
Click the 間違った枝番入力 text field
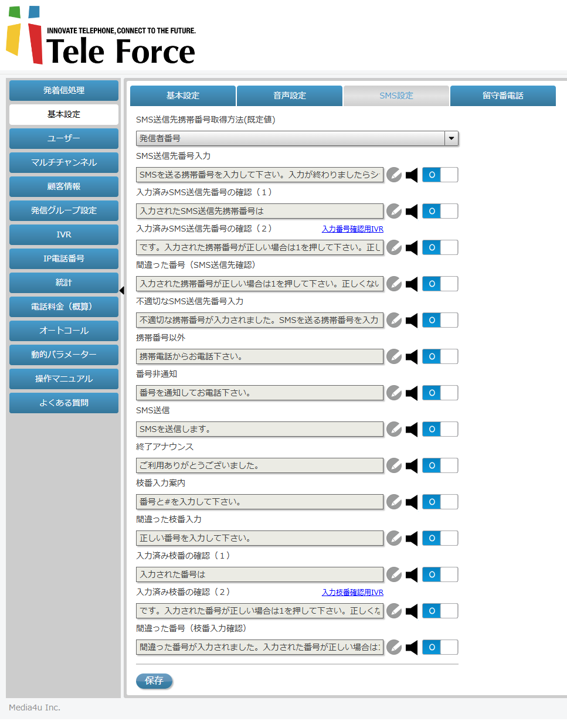(x=260, y=538)
